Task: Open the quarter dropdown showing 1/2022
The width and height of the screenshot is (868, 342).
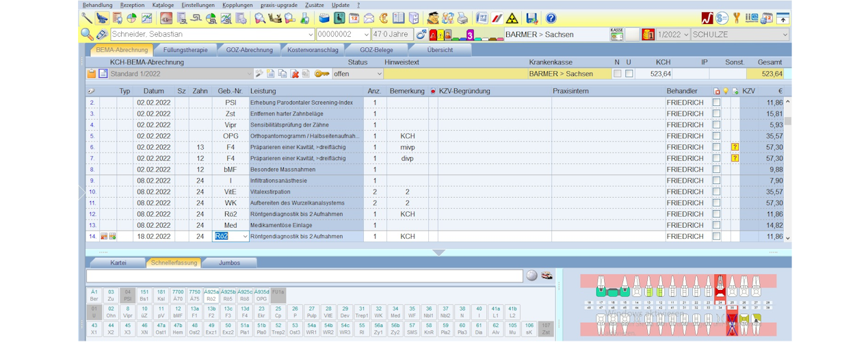Action: (x=685, y=34)
